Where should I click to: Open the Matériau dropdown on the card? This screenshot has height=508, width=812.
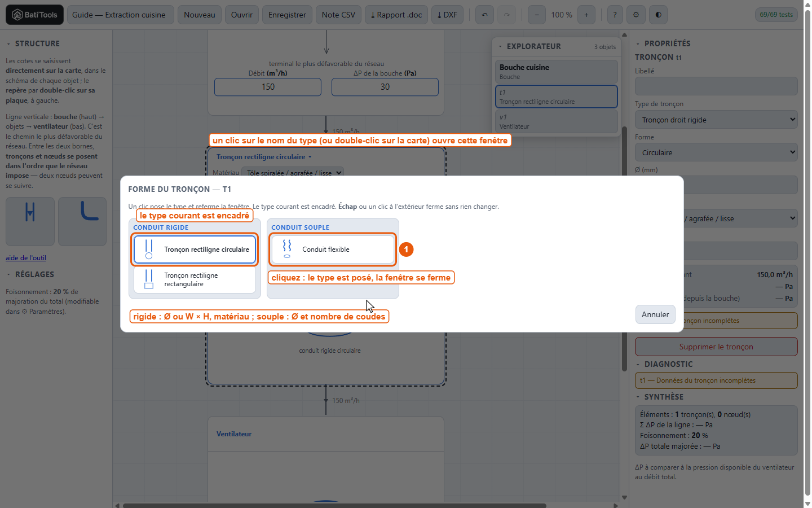pyautogui.click(x=293, y=173)
